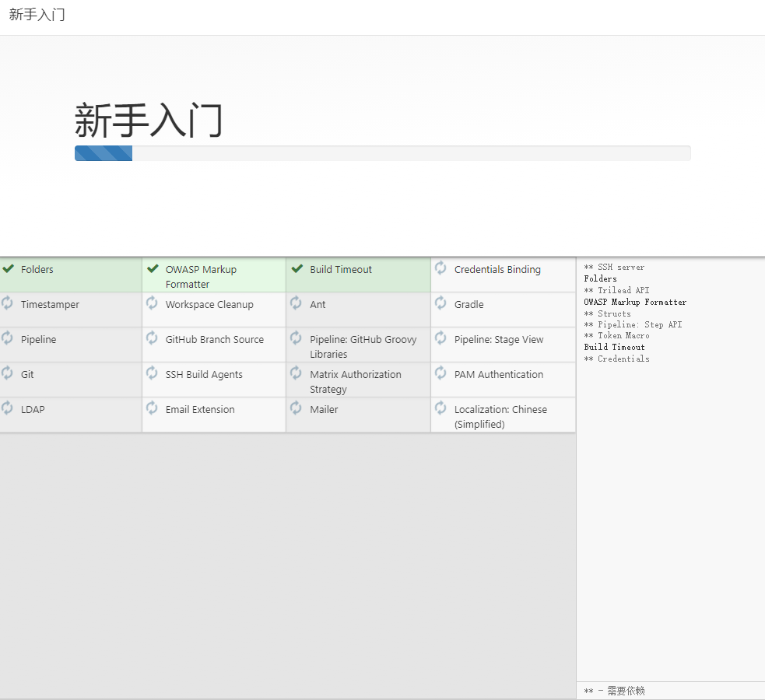Click the '** Structs' log line
The image size is (765, 700).
[x=608, y=314]
